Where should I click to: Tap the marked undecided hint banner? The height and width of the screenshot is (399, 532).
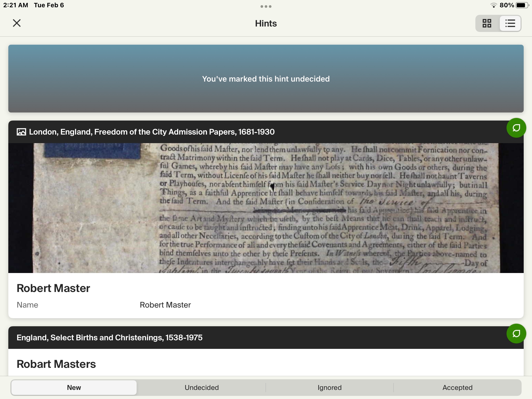[266, 79]
